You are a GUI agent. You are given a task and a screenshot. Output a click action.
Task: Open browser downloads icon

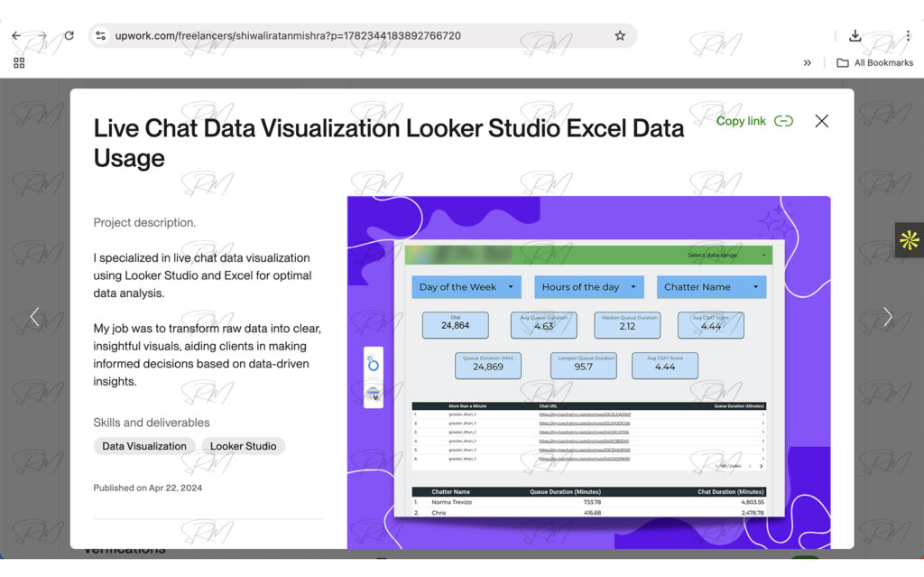coord(855,36)
